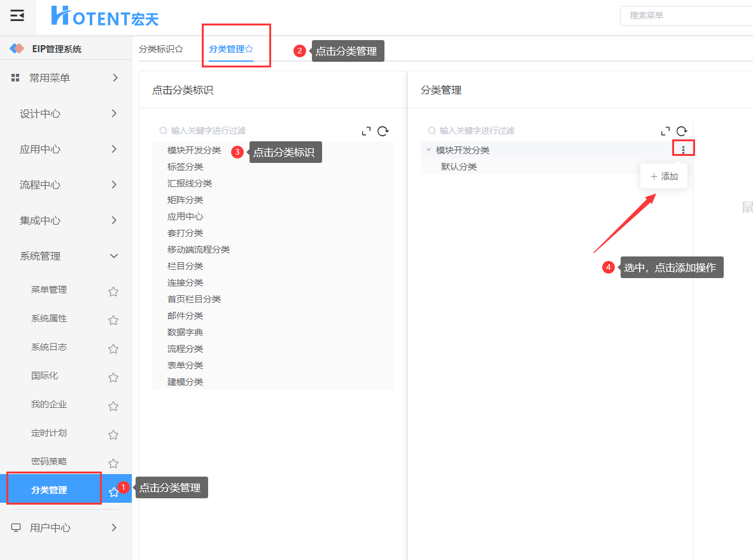Select 栏目分类 in list
This screenshot has height=560, width=753.
click(185, 266)
